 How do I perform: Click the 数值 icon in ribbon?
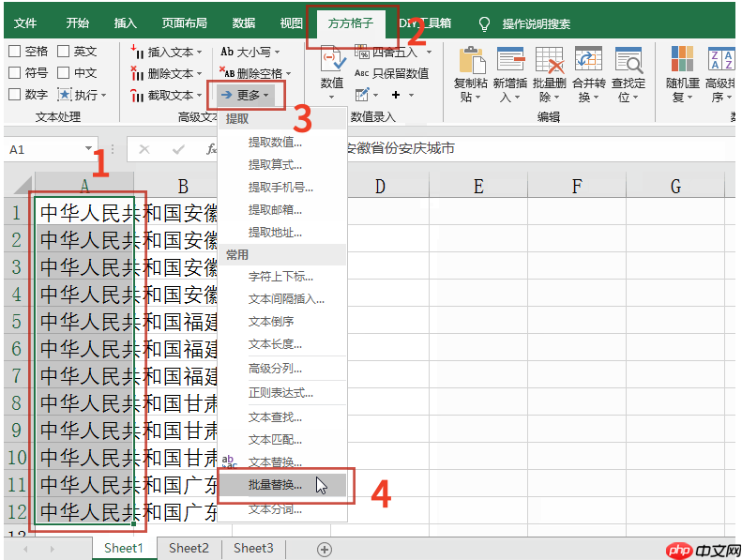click(x=333, y=59)
